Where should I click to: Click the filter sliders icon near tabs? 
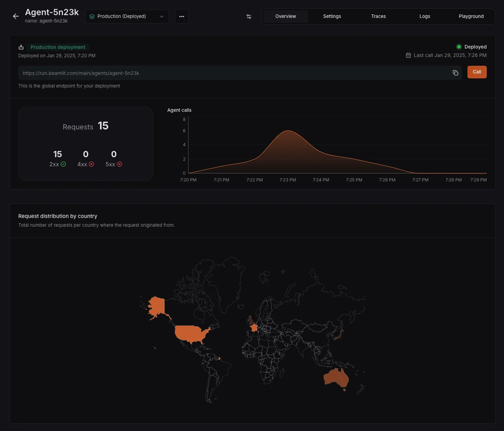click(249, 17)
